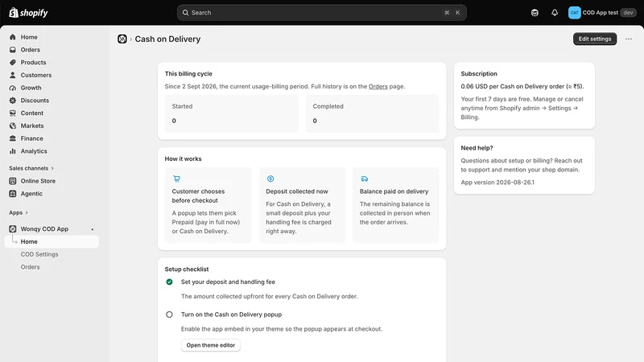
Task: Click the dev badge in top bar
Action: 628,13
